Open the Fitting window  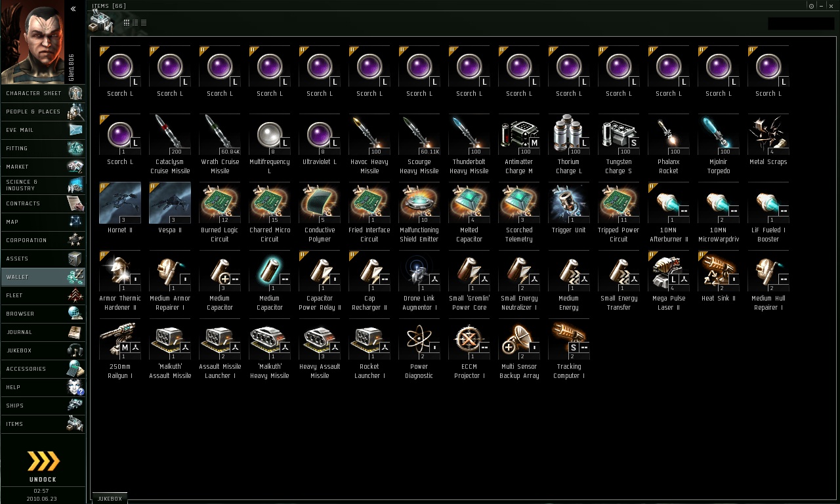pos(43,148)
